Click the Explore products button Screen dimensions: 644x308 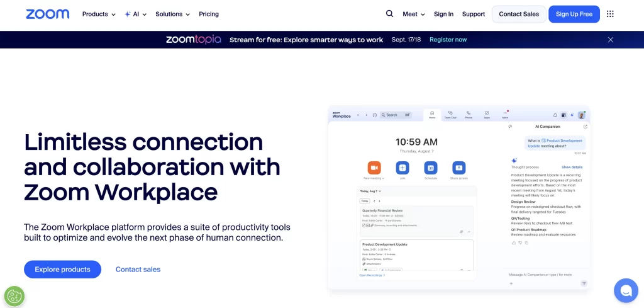pyautogui.click(x=62, y=270)
